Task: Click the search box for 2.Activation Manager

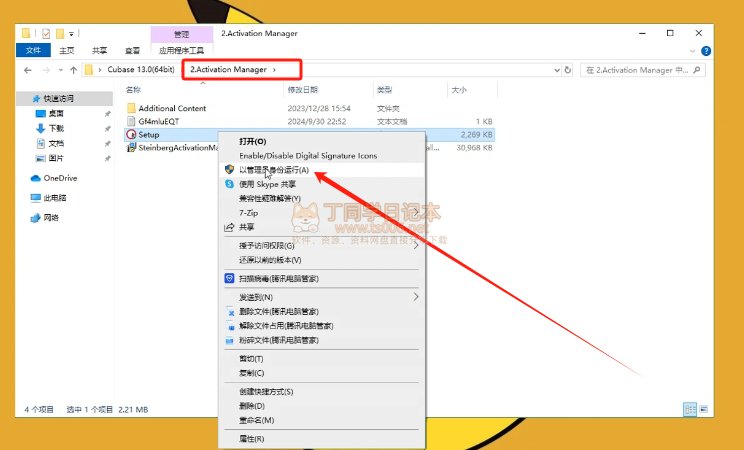Action: click(645, 70)
